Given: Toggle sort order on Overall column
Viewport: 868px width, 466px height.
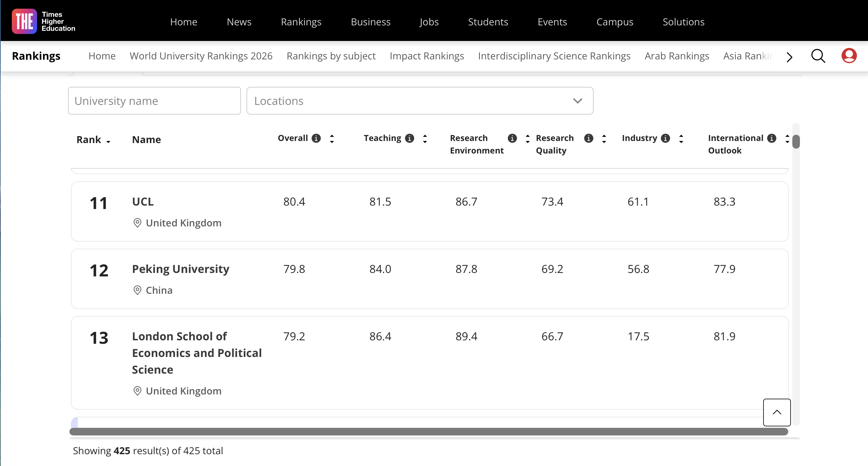Looking at the screenshot, I should pos(332,139).
